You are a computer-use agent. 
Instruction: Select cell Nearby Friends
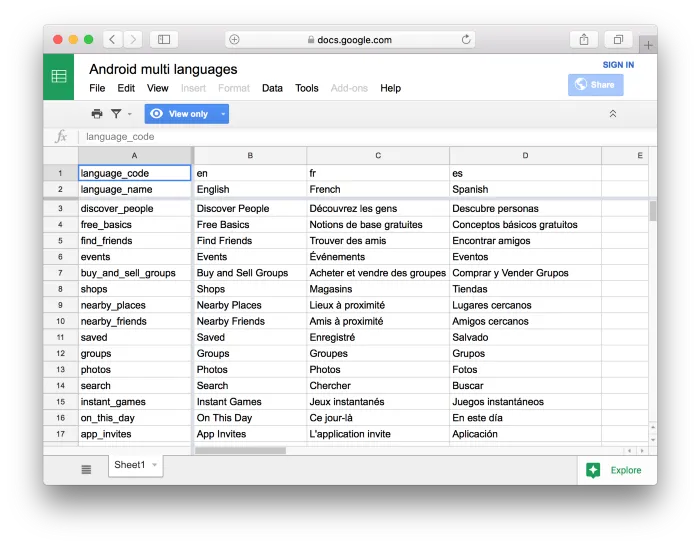click(250, 321)
